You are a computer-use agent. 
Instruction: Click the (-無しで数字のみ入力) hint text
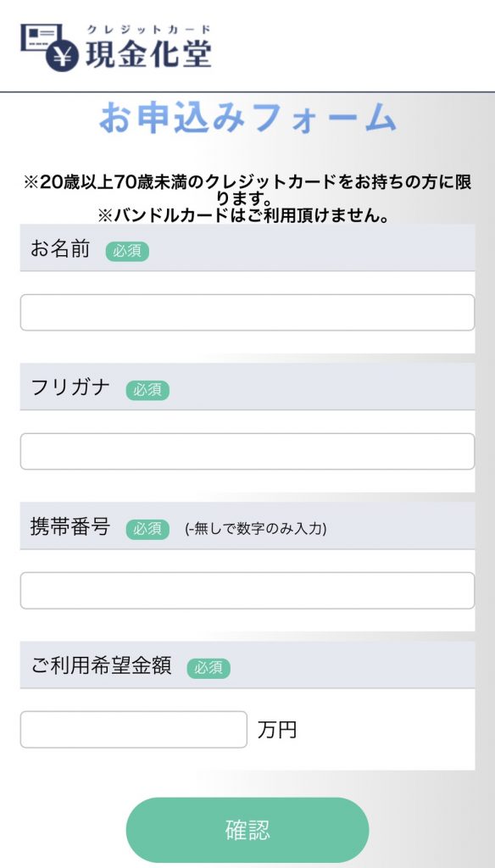pyautogui.click(x=256, y=529)
